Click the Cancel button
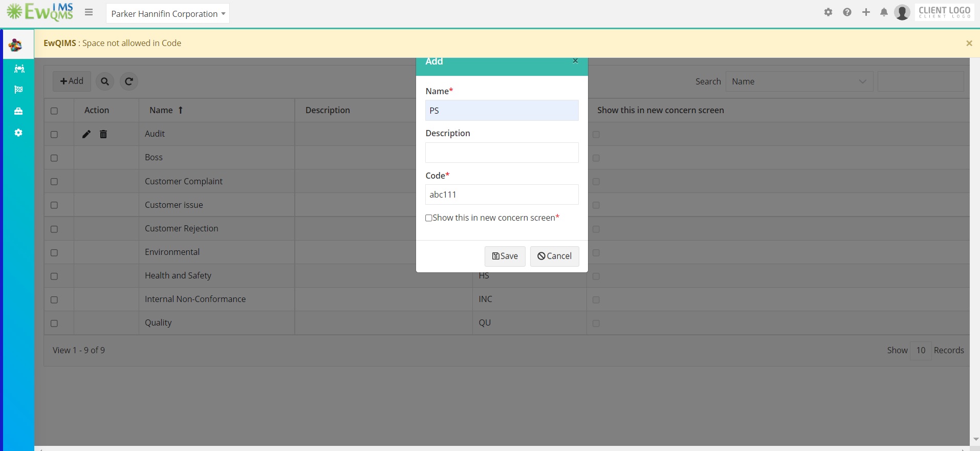 (555, 256)
